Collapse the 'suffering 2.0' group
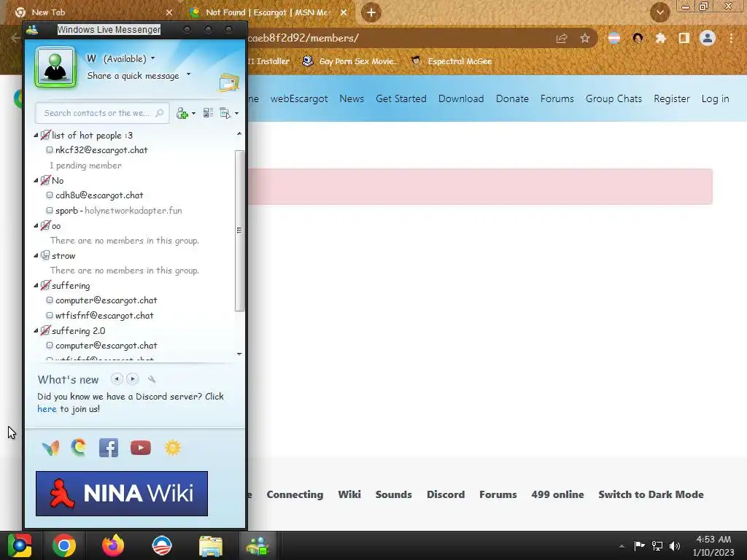The height and width of the screenshot is (560, 747). (36, 330)
